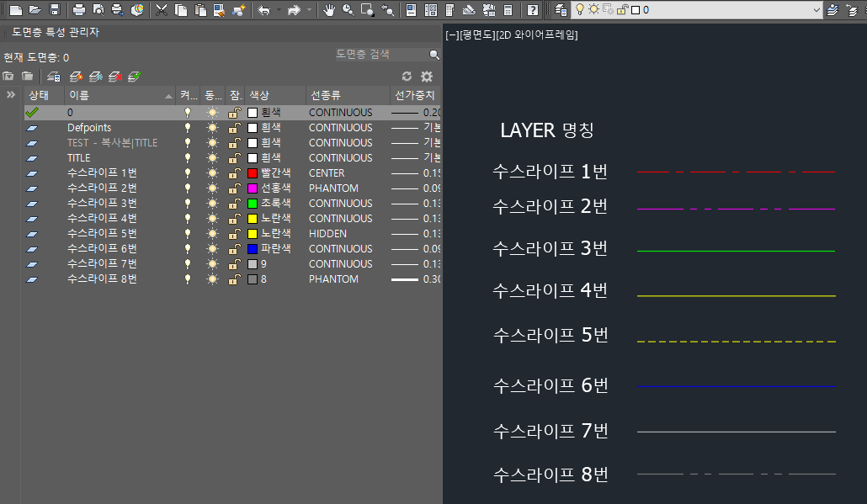Change PHANTOM linetype of 수스라이프 8번

[x=333, y=279]
